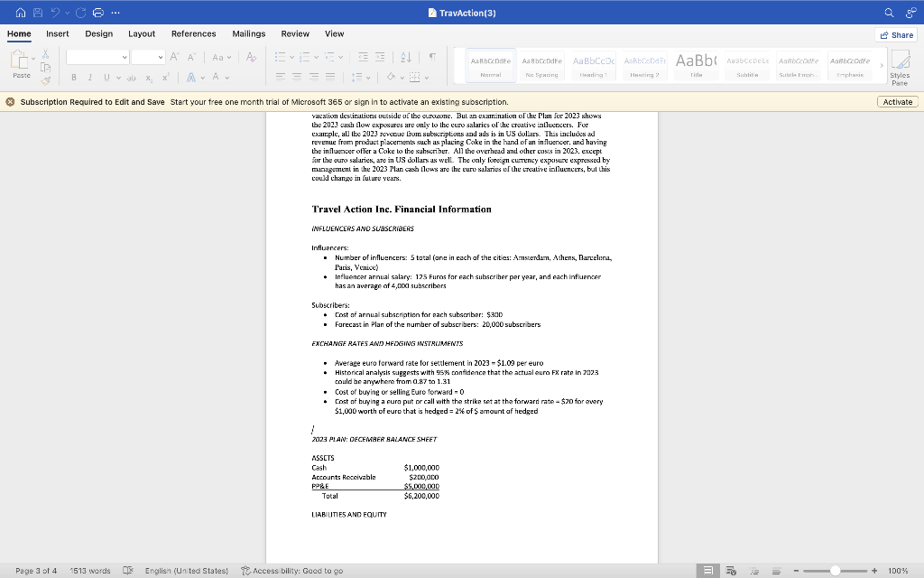This screenshot has height=578, width=924.
Task: Apply the Title style
Action: pyautogui.click(x=696, y=65)
